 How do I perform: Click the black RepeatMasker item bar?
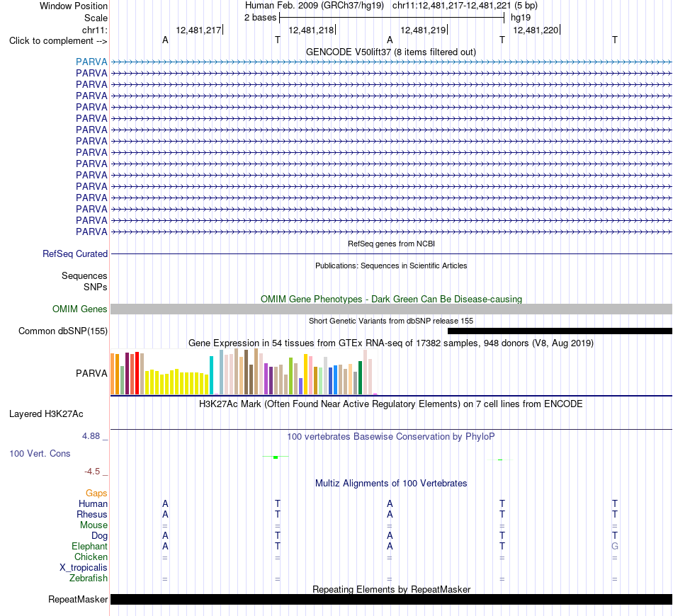(391, 599)
